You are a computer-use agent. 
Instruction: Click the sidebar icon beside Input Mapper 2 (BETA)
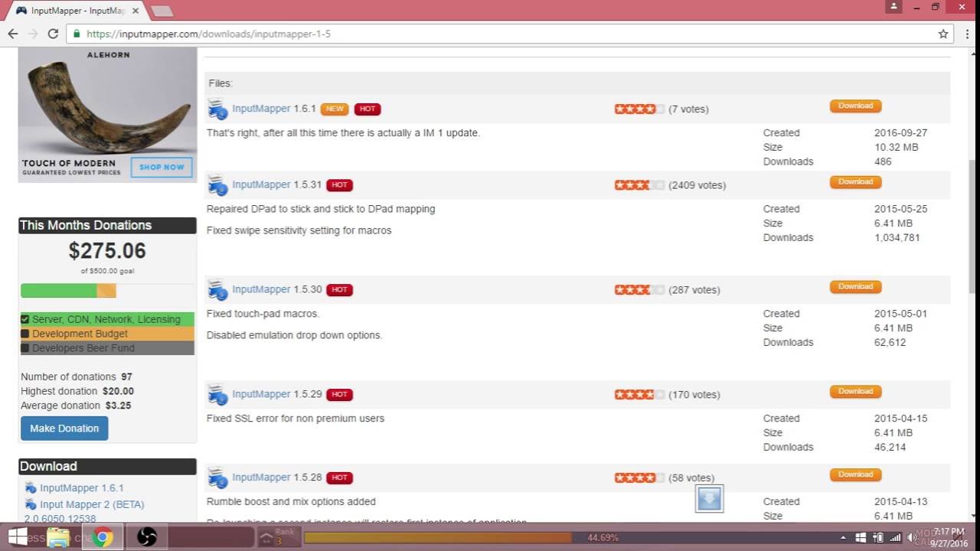(31, 504)
